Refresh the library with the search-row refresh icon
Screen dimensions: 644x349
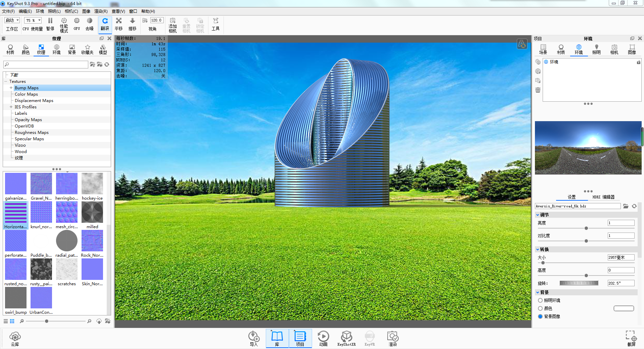tap(107, 64)
